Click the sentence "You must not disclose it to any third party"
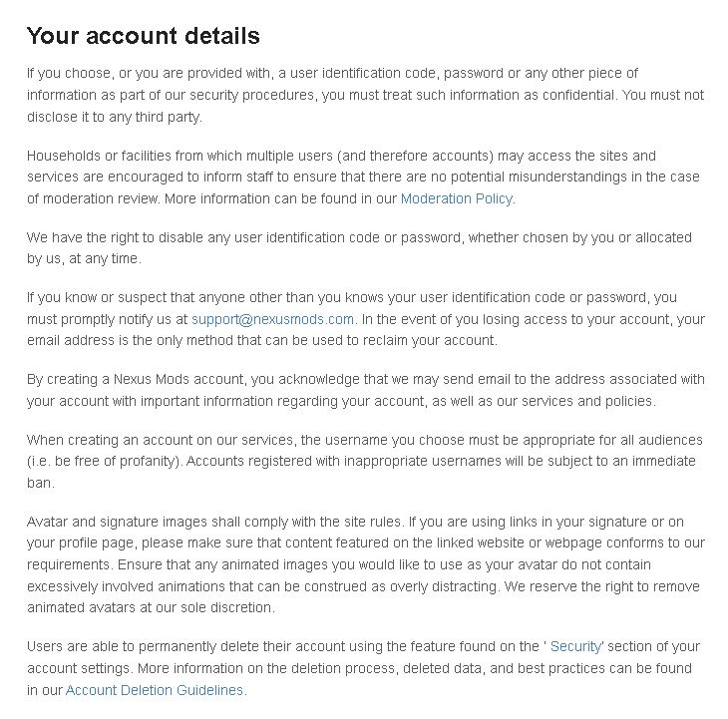The width and height of the screenshot is (728, 719). [365, 106]
